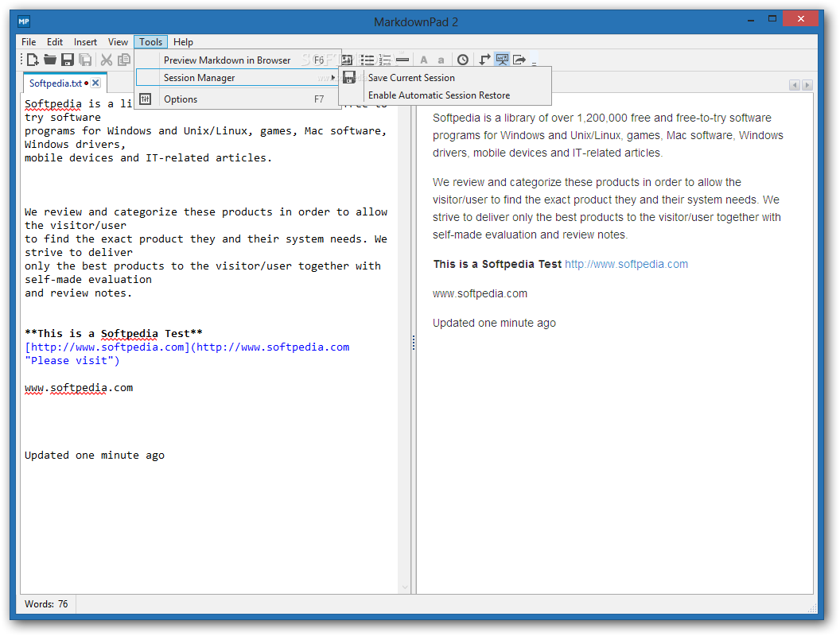Click "Updated one minute ago" in the preview pane
This screenshot has width=840, height=636.
coord(495,323)
